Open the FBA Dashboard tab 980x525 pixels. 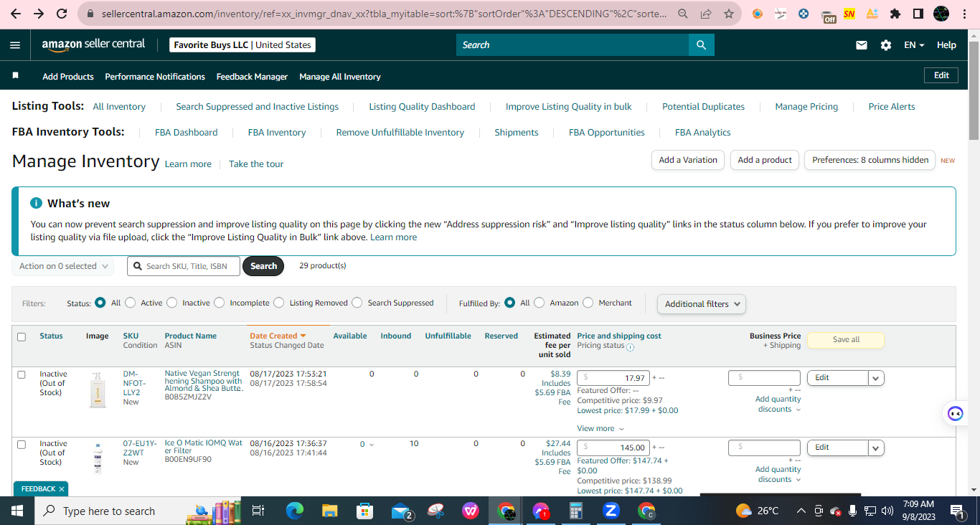pos(186,132)
